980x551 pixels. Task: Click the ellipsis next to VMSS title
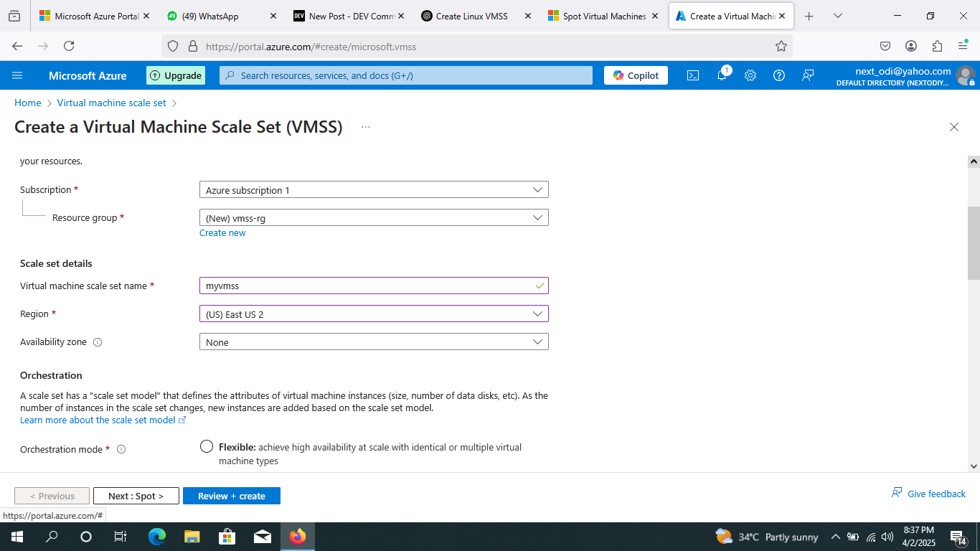tap(366, 127)
